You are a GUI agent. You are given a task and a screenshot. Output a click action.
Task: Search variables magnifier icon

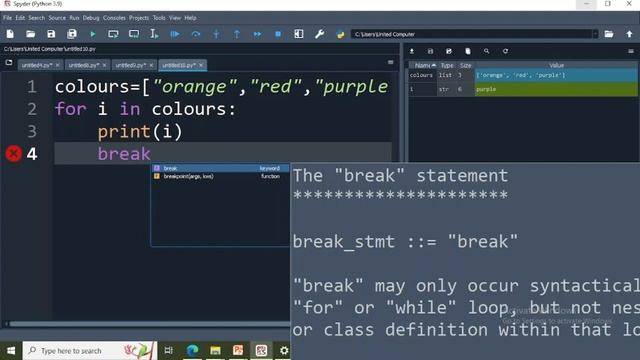click(x=487, y=51)
